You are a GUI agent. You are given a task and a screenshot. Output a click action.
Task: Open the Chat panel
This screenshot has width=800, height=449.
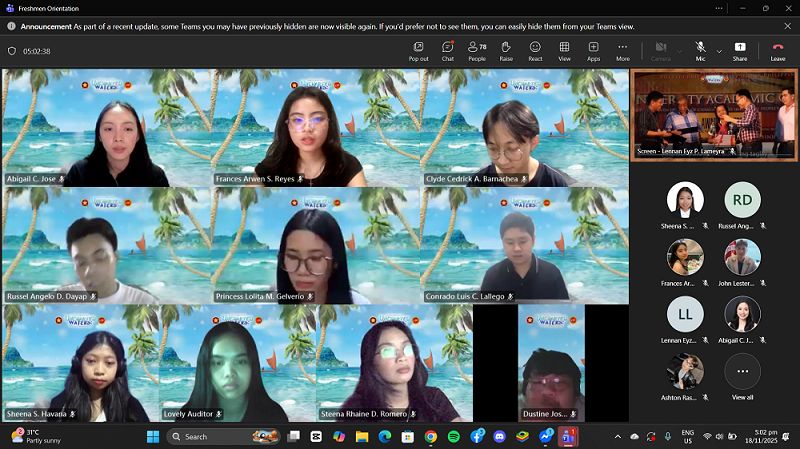447,50
